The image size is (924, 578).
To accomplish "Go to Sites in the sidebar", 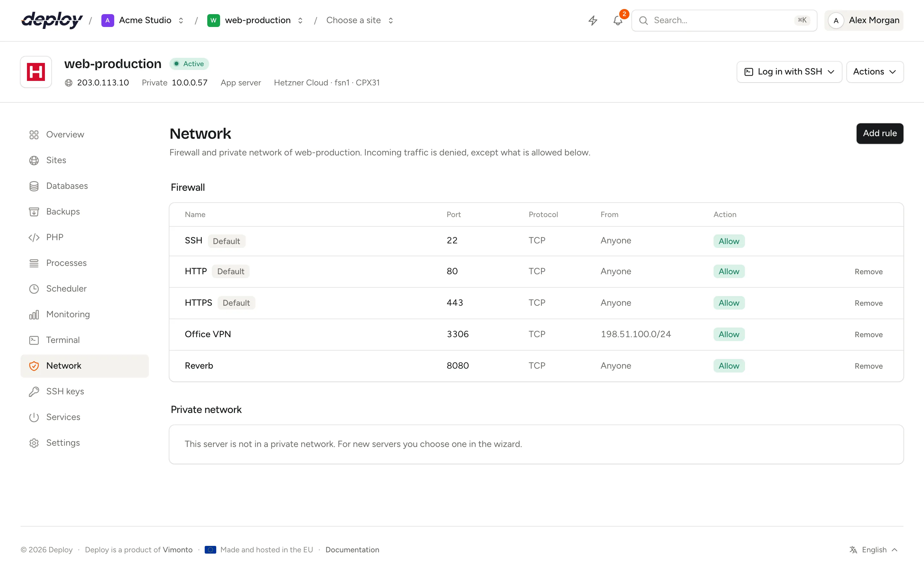I will tap(85, 160).
